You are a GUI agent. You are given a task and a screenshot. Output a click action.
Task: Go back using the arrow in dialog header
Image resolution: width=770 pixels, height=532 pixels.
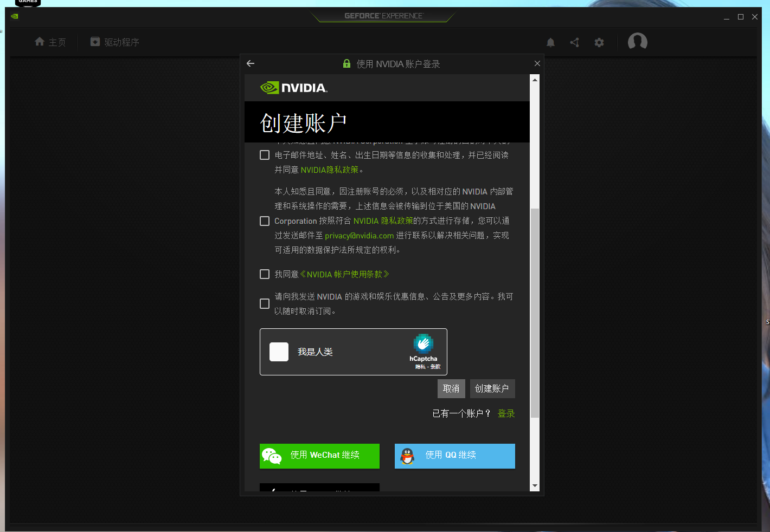250,63
